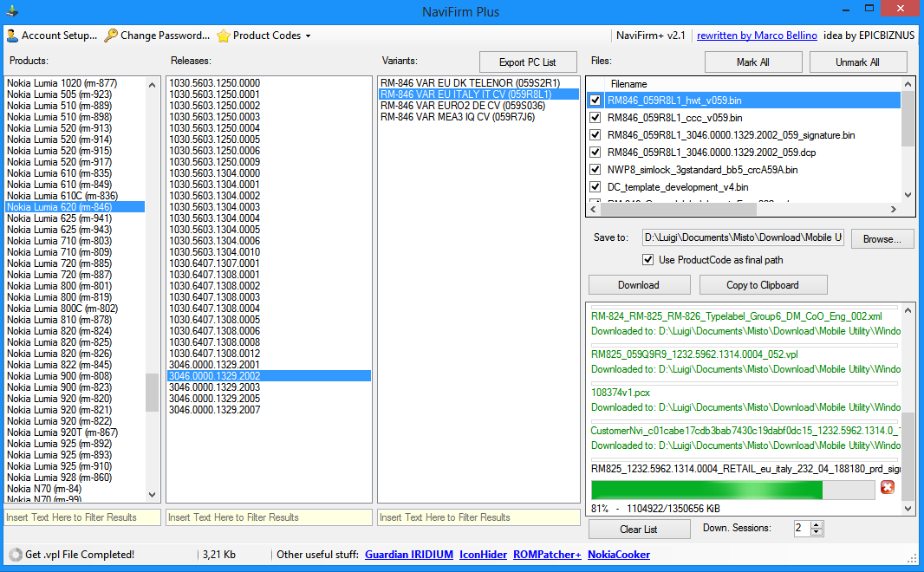Click the Releases filter text box
This screenshot has width=924, height=572.
coord(269,517)
